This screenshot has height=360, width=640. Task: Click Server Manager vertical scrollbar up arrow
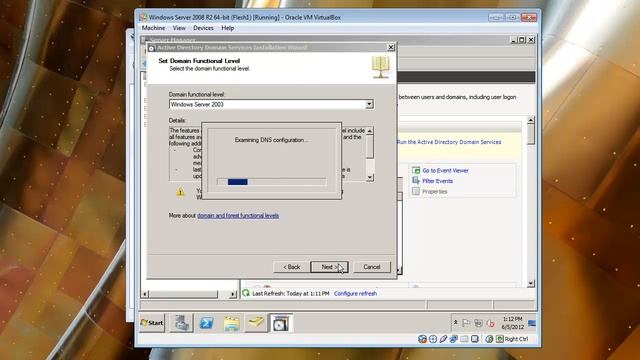pyautogui.click(x=531, y=120)
